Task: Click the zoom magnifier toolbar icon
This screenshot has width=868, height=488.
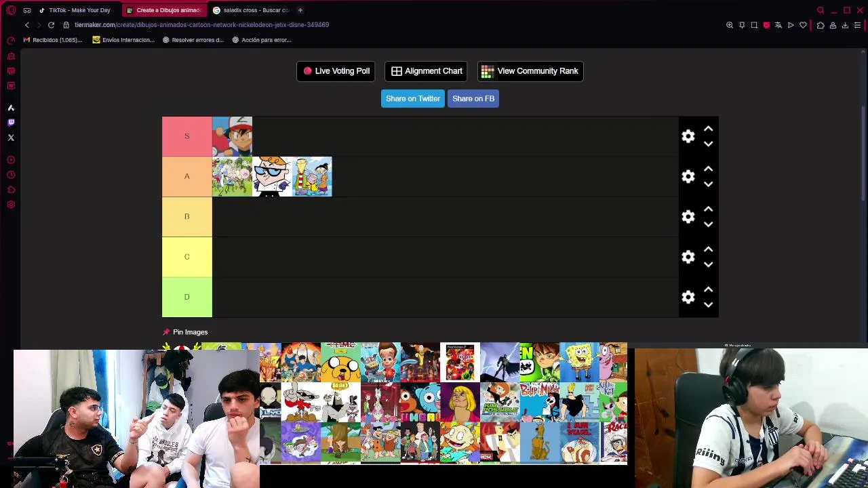Action: (x=730, y=25)
